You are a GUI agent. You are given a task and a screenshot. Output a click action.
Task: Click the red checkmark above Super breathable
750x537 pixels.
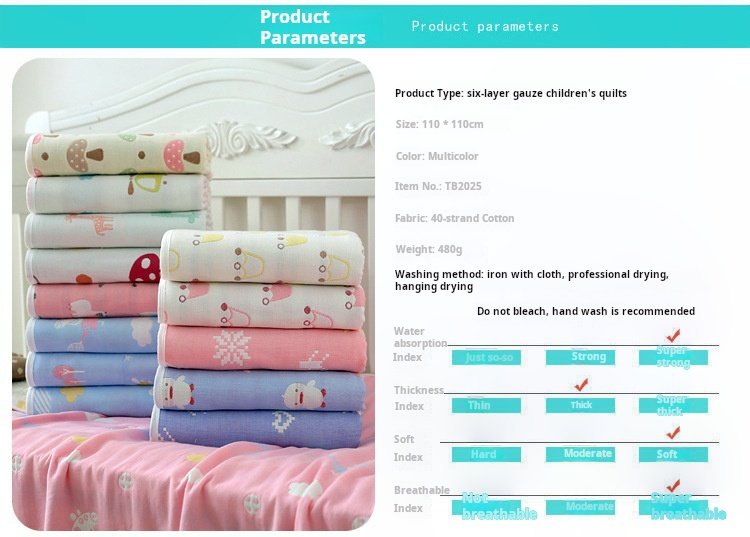click(x=673, y=485)
